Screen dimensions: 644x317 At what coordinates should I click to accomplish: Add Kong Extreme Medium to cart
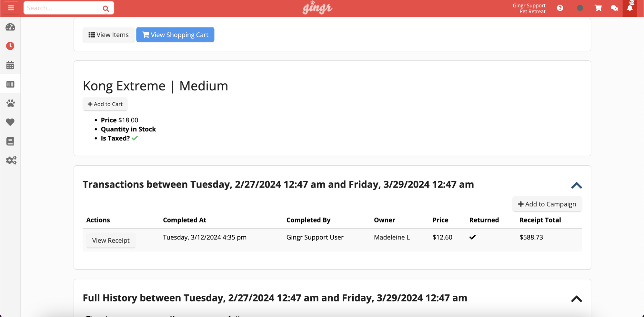105,104
